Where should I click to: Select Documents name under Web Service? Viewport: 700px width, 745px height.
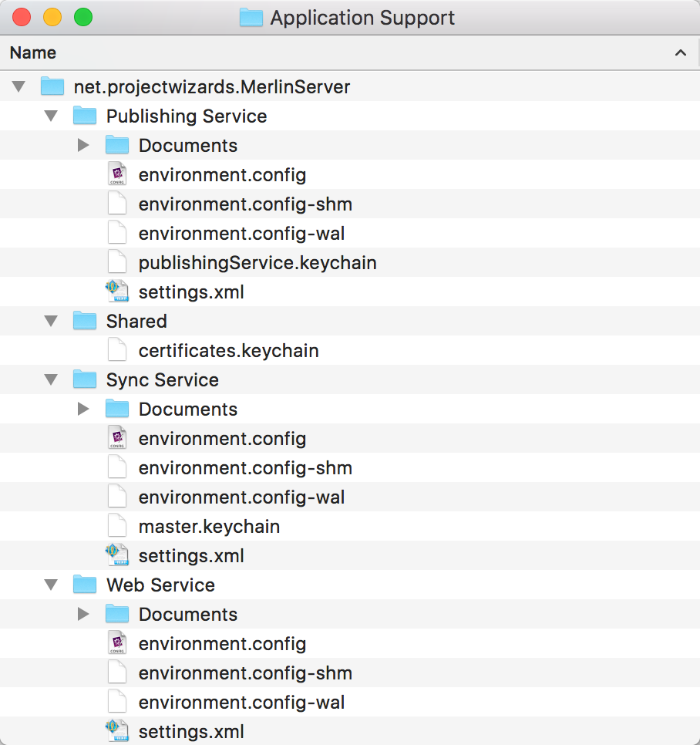click(x=188, y=615)
